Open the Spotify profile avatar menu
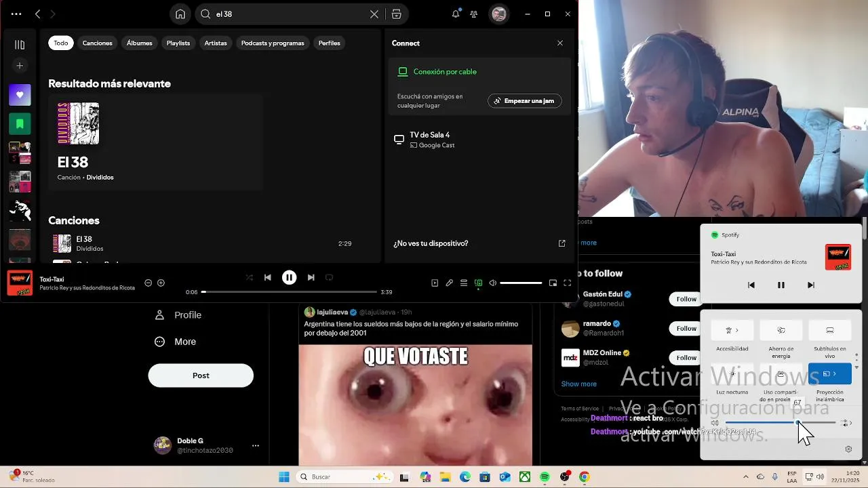Image resolution: width=868 pixels, height=488 pixels. click(499, 14)
